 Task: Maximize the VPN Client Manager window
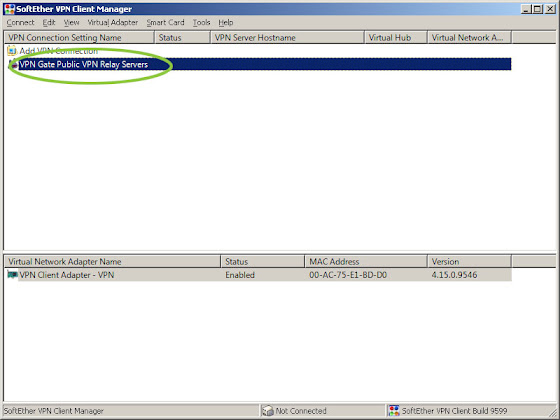point(537,9)
